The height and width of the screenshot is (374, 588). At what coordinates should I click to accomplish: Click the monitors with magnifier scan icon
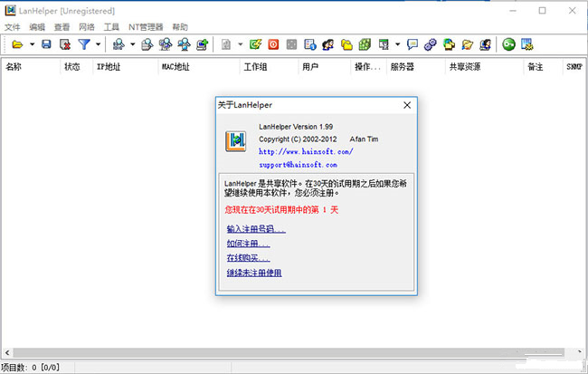pos(166,44)
